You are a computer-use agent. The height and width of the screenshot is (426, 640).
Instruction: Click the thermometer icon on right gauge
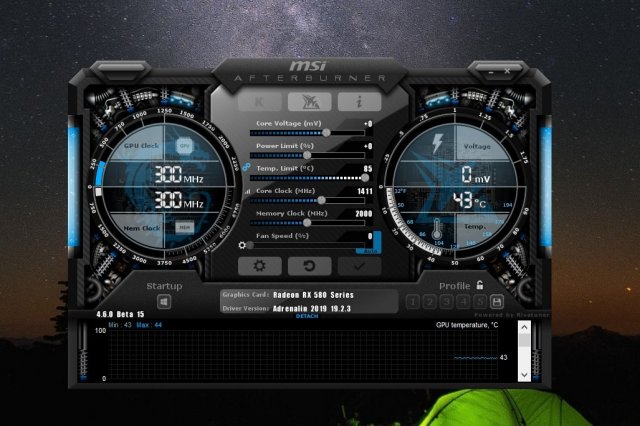437,229
